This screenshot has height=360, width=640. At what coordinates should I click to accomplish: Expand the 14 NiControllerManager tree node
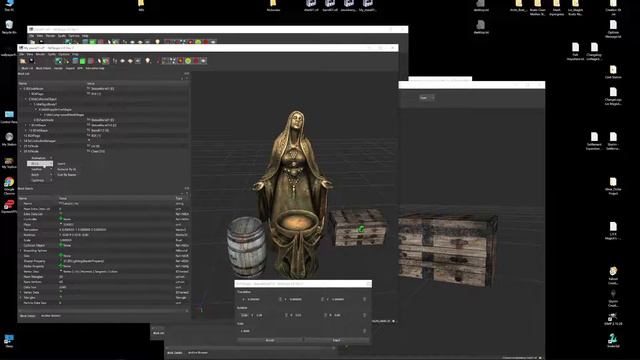(x=21, y=141)
